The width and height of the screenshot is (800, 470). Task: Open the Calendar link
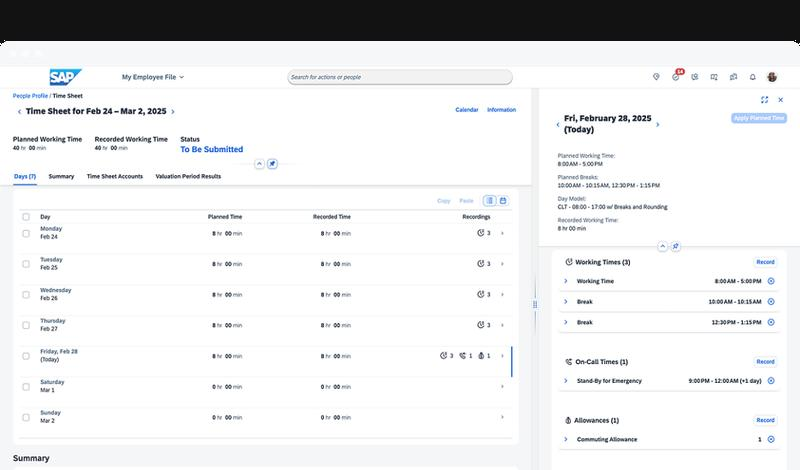point(467,110)
